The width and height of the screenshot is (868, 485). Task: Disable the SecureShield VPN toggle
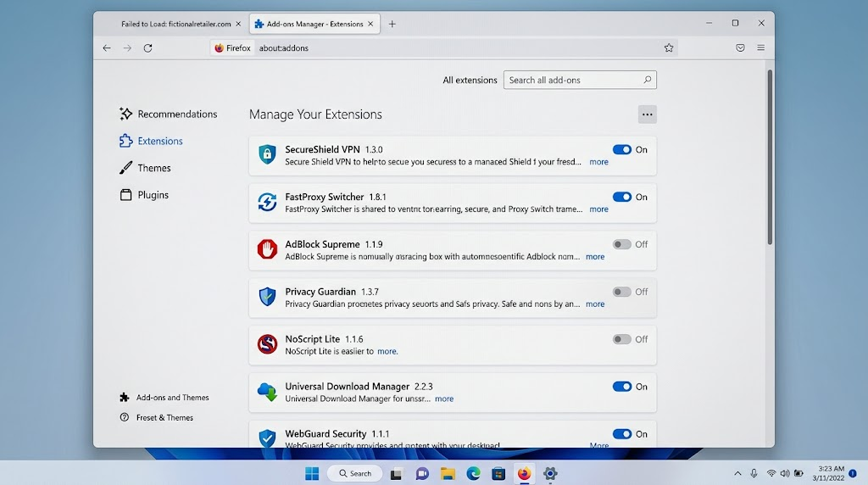click(x=621, y=149)
